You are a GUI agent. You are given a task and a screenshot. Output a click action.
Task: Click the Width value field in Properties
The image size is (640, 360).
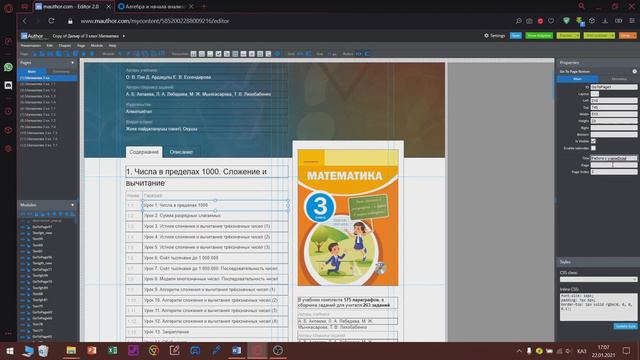613,114
